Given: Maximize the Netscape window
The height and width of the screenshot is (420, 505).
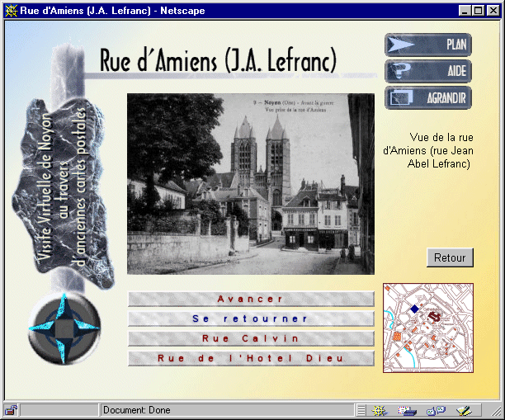Looking at the screenshot, I should pyautogui.click(x=479, y=12).
